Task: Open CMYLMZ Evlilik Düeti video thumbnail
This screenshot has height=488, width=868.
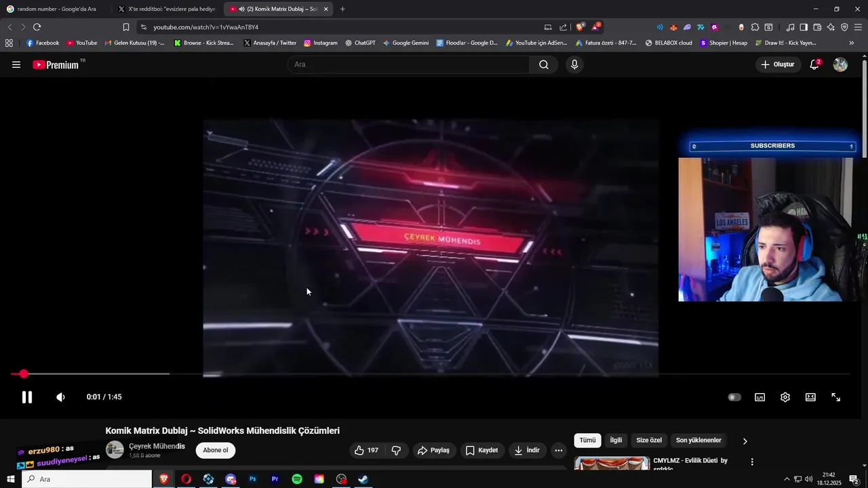Action: point(612,463)
